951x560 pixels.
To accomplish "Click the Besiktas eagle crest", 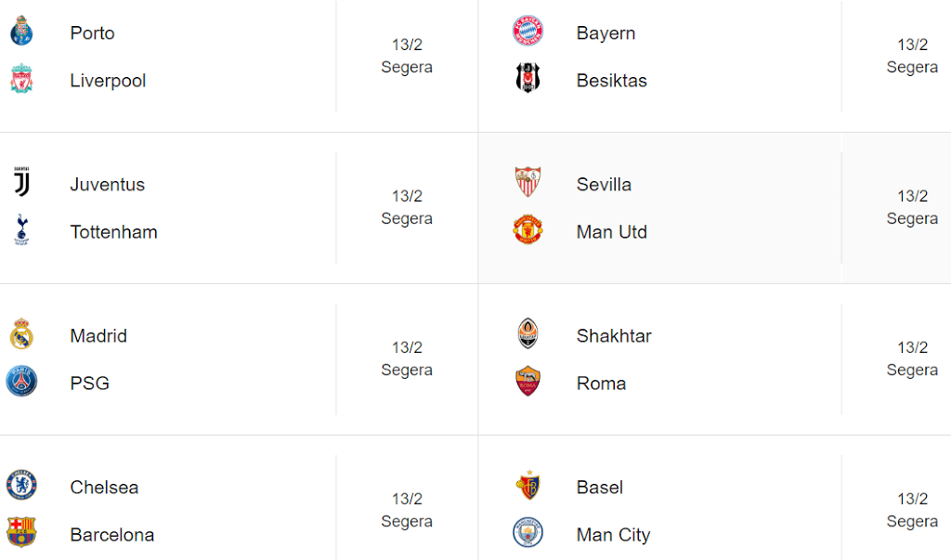I will pos(527,80).
